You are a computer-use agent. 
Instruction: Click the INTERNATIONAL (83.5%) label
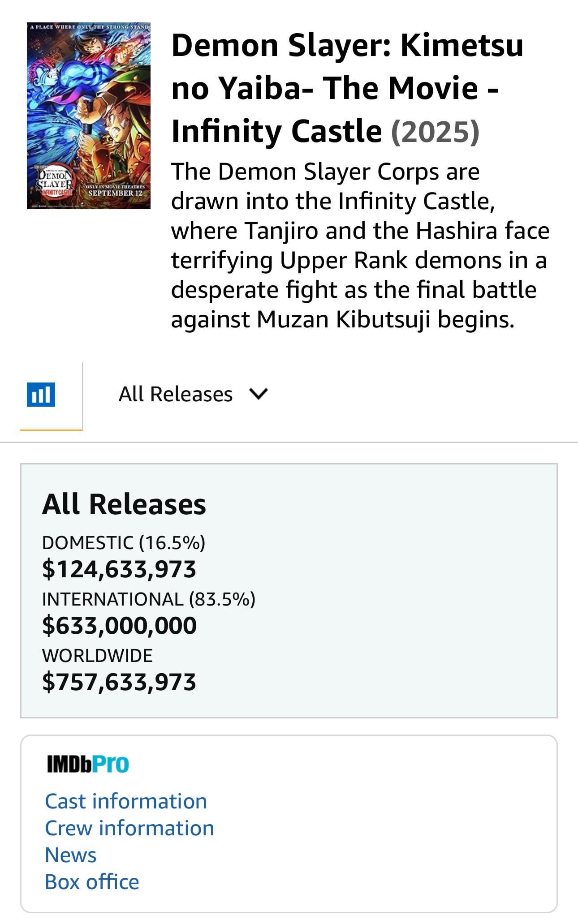[149, 599]
